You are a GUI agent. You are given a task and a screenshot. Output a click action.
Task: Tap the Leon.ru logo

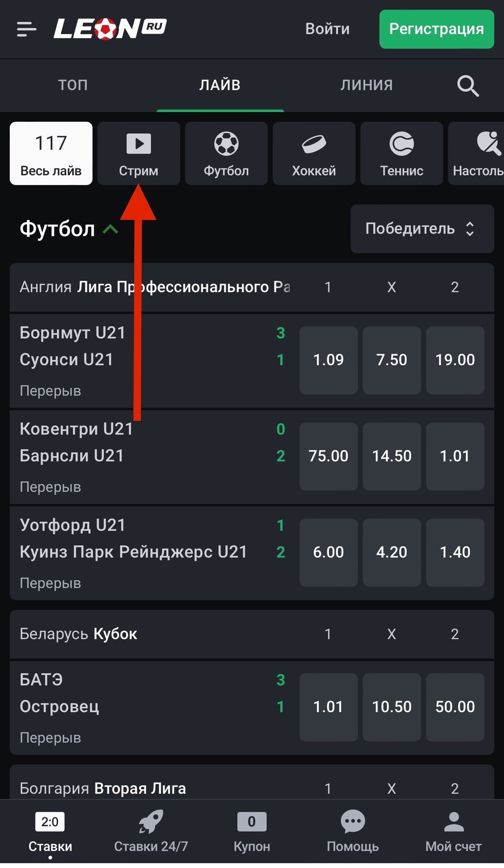click(x=110, y=29)
